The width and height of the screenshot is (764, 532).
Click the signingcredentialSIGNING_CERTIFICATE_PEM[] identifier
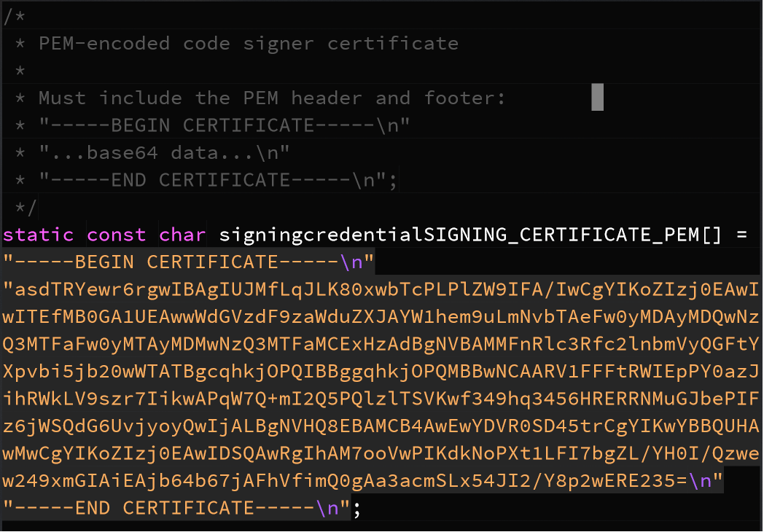(x=470, y=235)
